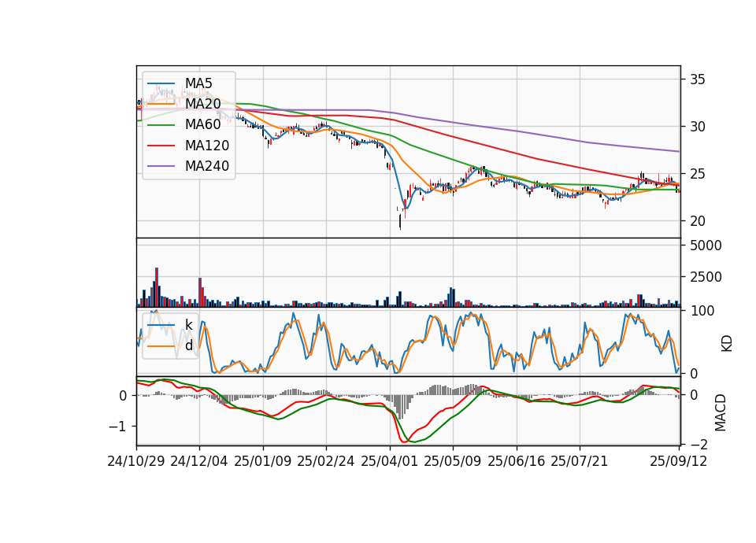This screenshot has width=756, height=543.
Task: Click the 24/12/04 date axis label
Action: [199, 461]
